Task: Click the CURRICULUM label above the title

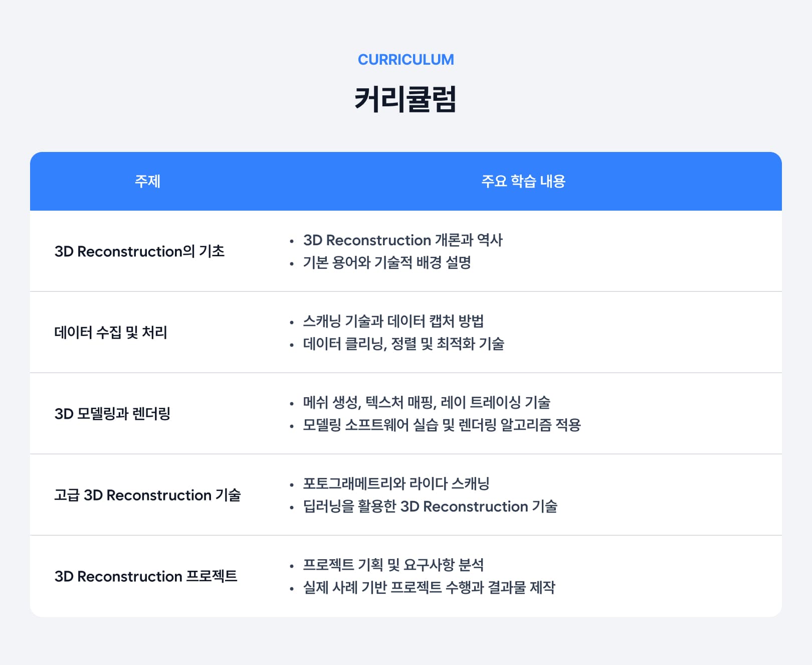Action: 405,60
